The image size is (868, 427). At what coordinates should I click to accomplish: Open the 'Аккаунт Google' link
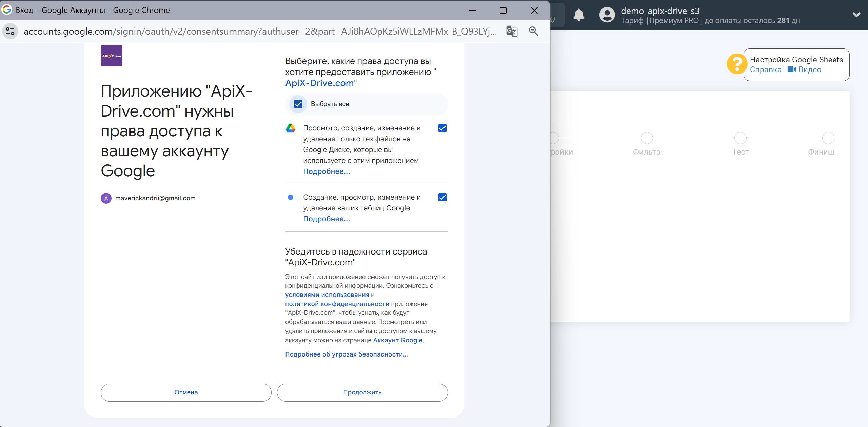point(398,340)
